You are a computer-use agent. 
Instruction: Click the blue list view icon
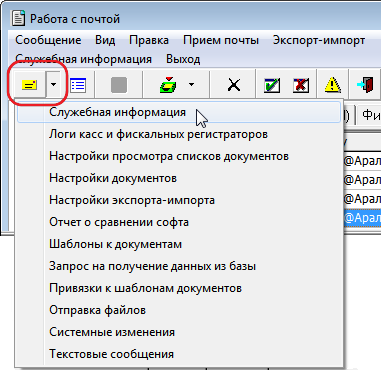pyautogui.click(x=78, y=85)
